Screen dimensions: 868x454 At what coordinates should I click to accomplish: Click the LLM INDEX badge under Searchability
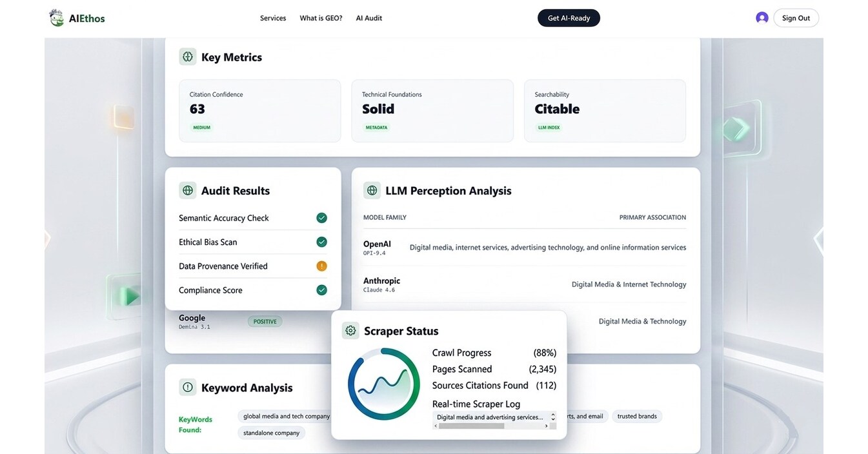(549, 128)
